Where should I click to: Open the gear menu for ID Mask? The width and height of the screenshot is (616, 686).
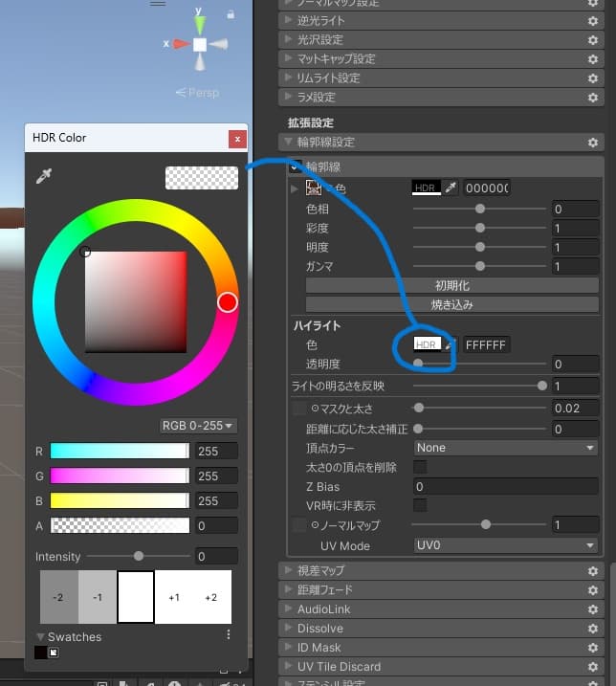593,648
